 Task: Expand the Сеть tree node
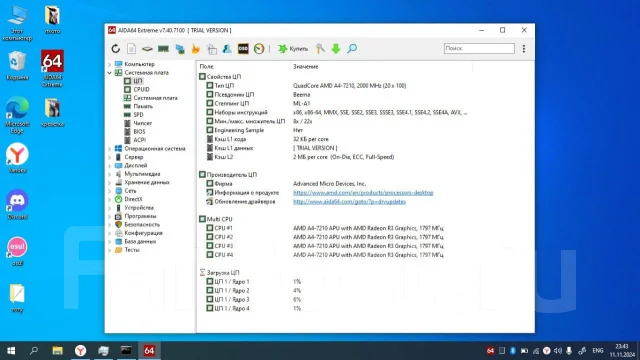(109, 191)
